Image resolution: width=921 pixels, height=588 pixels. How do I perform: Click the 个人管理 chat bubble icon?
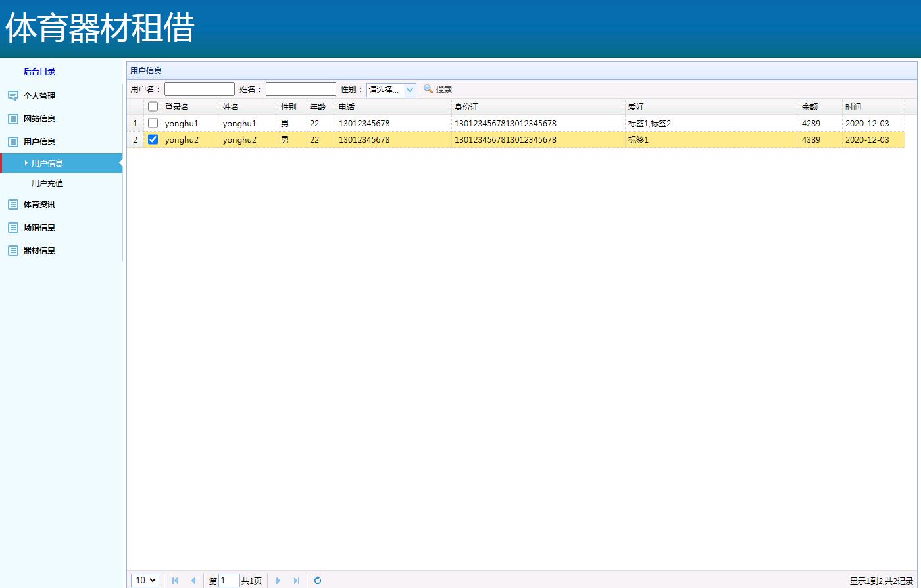(x=13, y=96)
